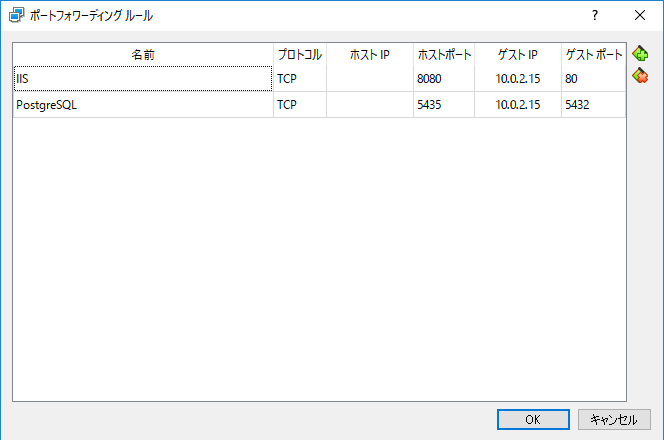Select the guest port 5432 cell
The width and height of the screenshot is (664, 440).
(x=592, y=105)
